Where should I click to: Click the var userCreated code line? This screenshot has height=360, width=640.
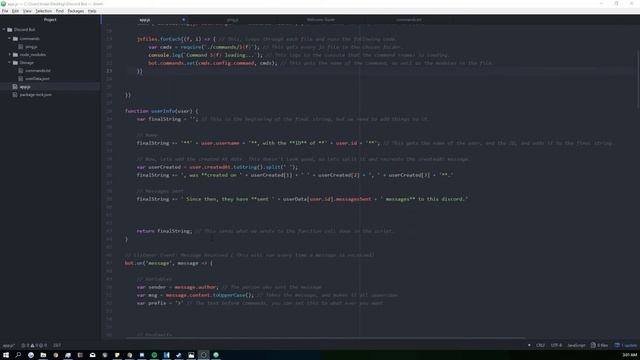point(217,167)
